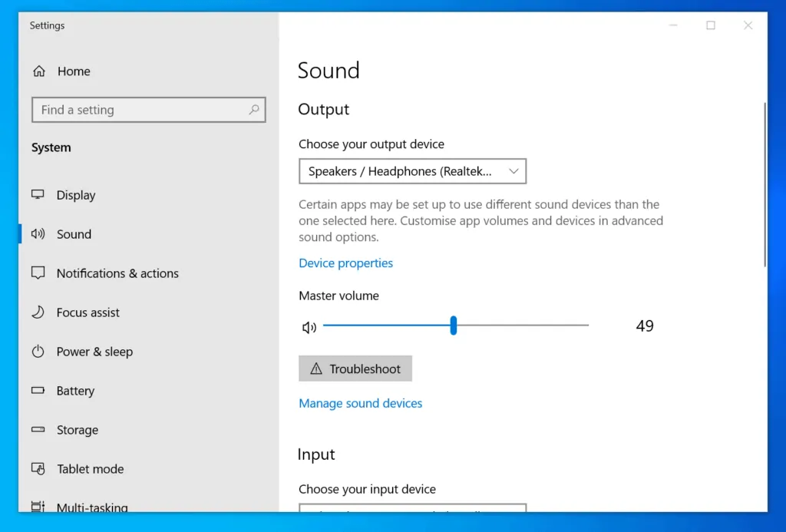This screenshot has height=532, width=786.
Task: Click the Tablet mode icon
Action: (x=38, y=469)
